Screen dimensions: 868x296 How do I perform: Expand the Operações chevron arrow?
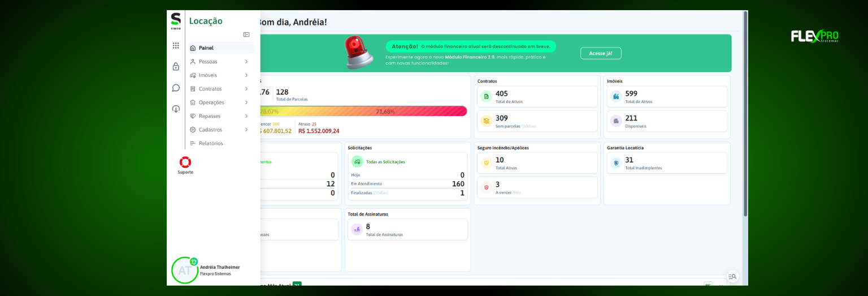pos(246,102)
